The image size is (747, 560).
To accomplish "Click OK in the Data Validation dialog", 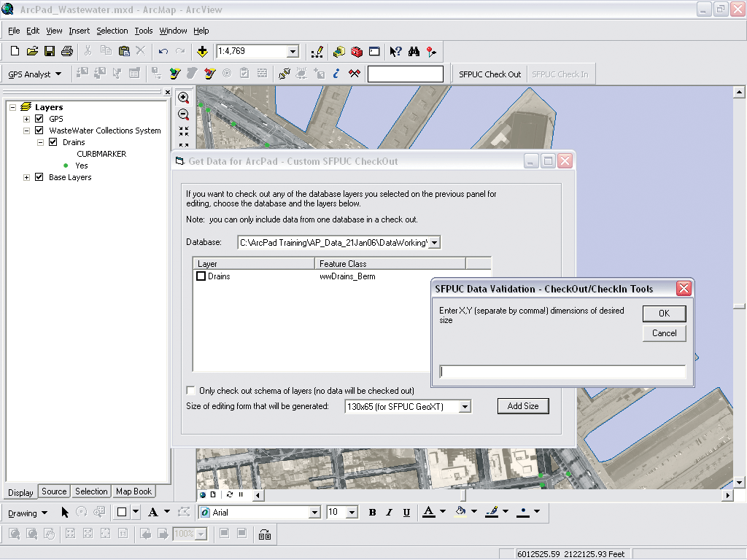I will [x=664, y=314].
